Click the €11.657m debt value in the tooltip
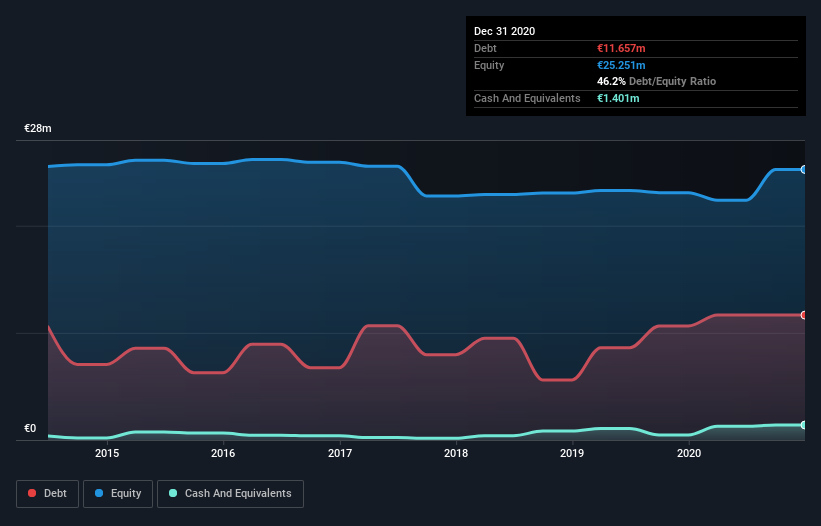The height and width of the screenshot is (526, 821). pos(621,48)
